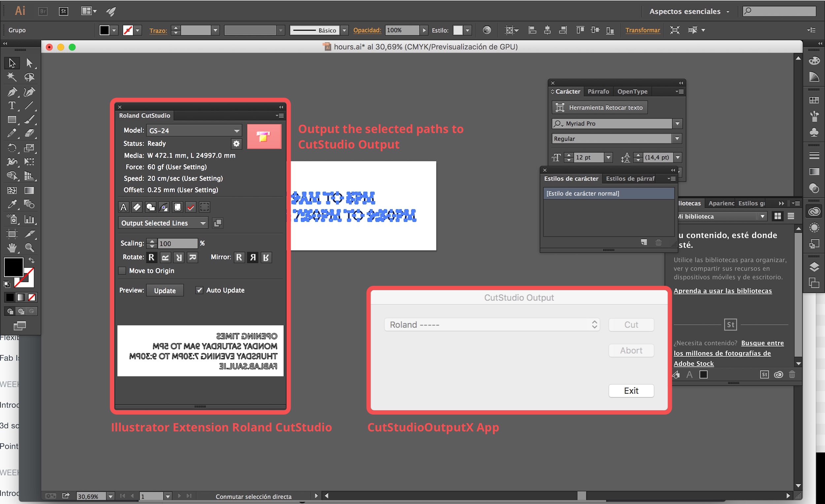
Task: Select the Pen tool
Action: coord(12,91)
